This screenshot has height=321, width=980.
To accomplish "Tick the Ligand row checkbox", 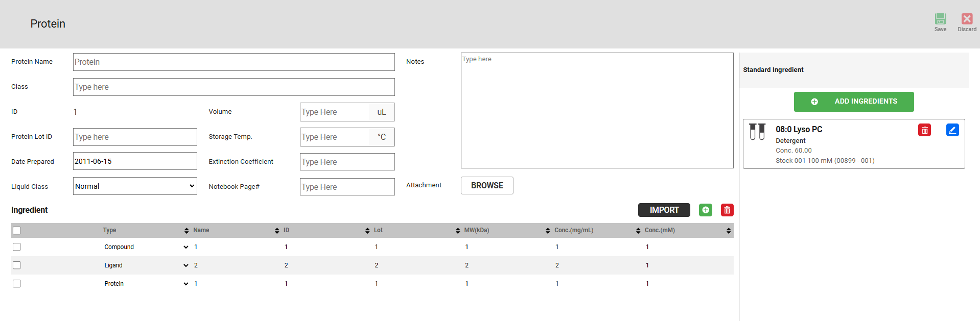I will tap(17, 265).
